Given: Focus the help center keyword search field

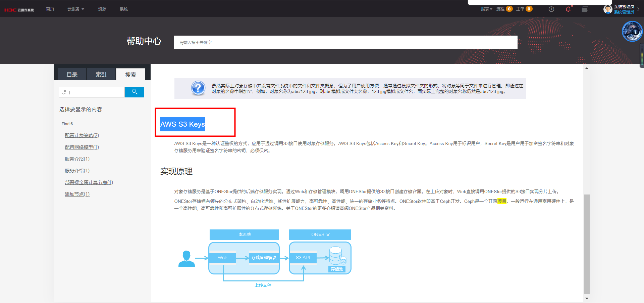Looking at the screenshot, I should click(x=345, y=42).
